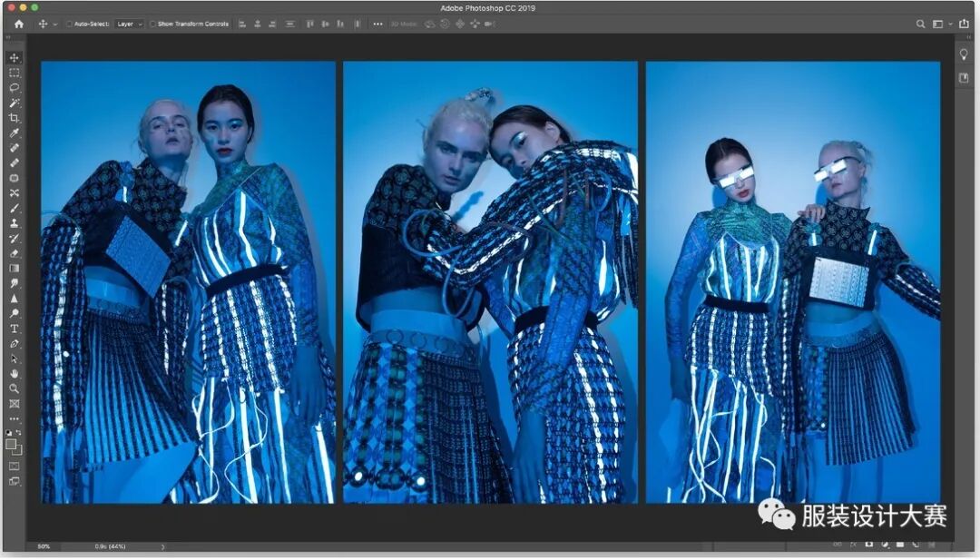Screen dimensions: 980x560
Task: Click the foreground color swatch
Action: pyautogui.click(x=11, y=444)
